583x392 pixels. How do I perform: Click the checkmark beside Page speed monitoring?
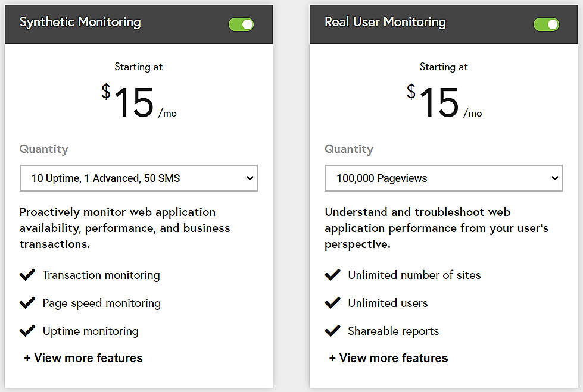[x=27, y=303]
